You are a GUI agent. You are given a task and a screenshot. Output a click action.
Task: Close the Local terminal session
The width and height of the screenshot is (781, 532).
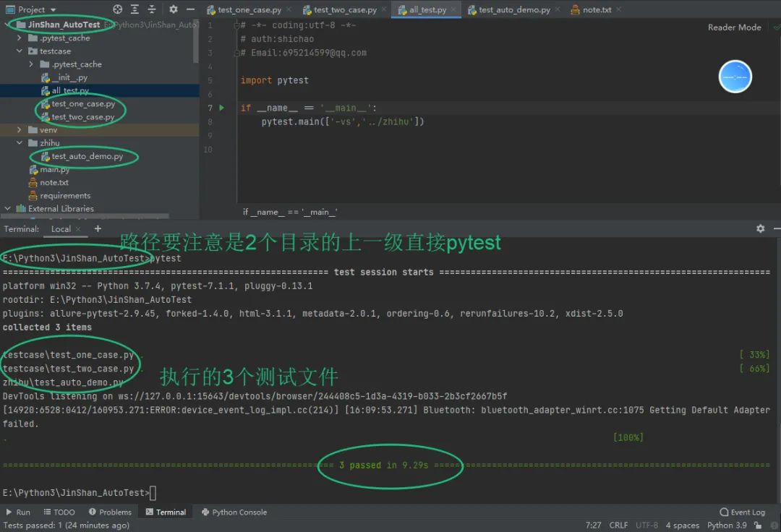77,229
